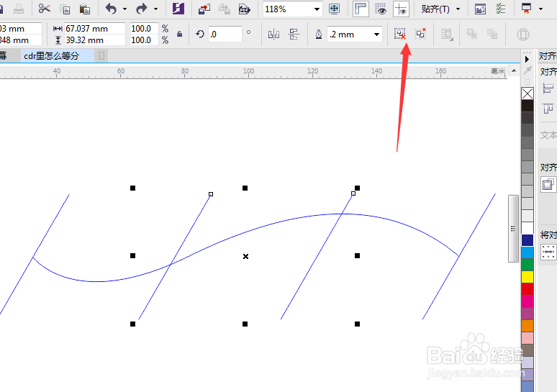Click the object height field 39.32 mm
The height and width of the screenshot is (392, 557).
pos(94,40)
